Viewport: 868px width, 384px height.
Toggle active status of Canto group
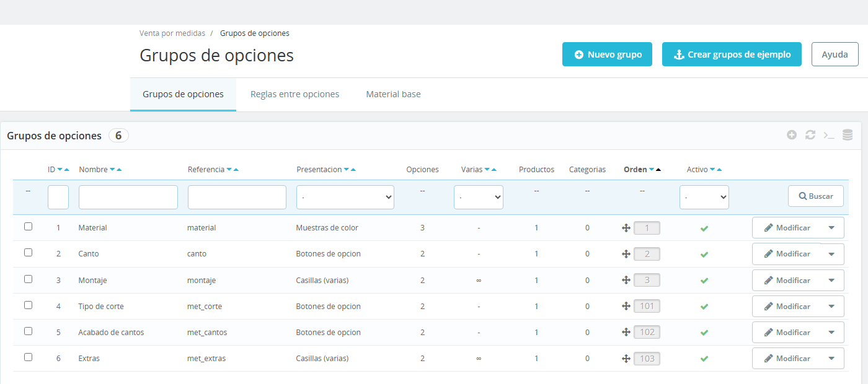[x=704, y=255]
